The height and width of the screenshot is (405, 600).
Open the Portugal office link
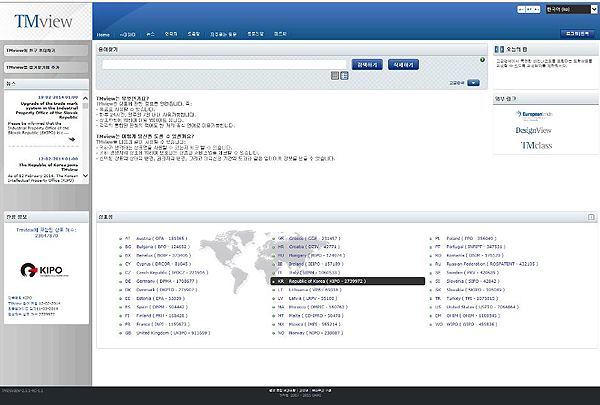click(x=476, y=247)
